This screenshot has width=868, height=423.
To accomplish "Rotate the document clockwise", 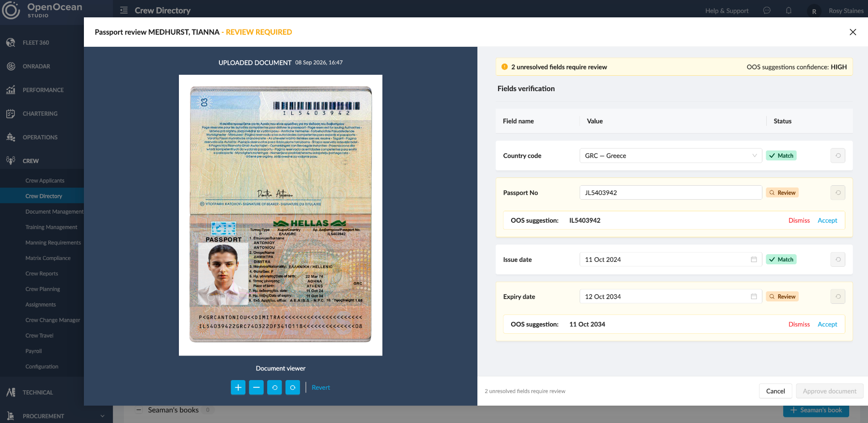I will click(x=293, y=387).
